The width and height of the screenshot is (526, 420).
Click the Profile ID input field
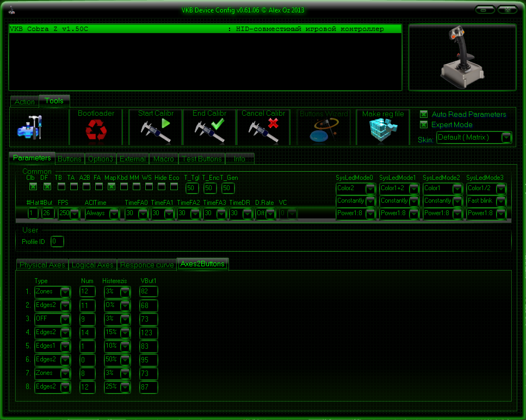57,241
